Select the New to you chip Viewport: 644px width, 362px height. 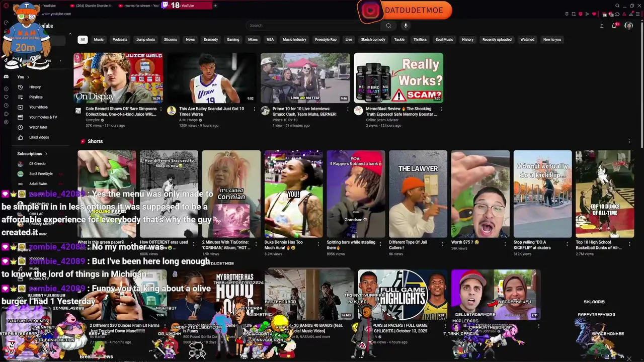click(x=552, y=39)
